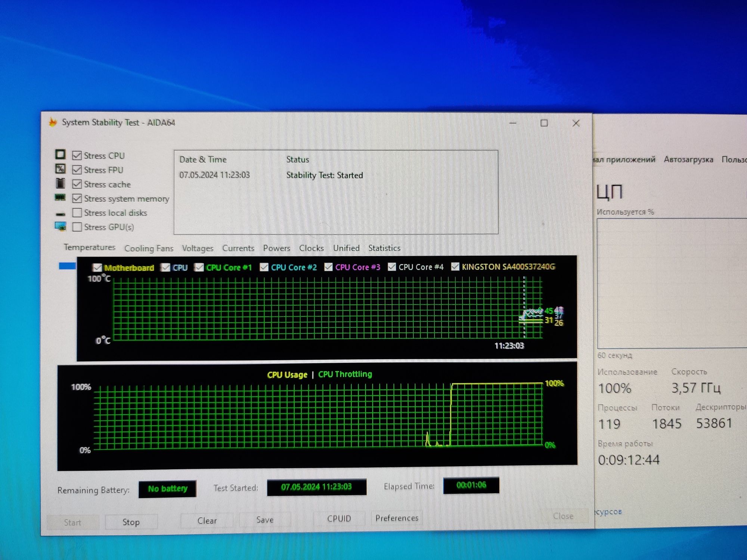Click the FPU percent icon beside Stress FPU
The height and width of the screenshot is (560, 747).
pos(60,169)
